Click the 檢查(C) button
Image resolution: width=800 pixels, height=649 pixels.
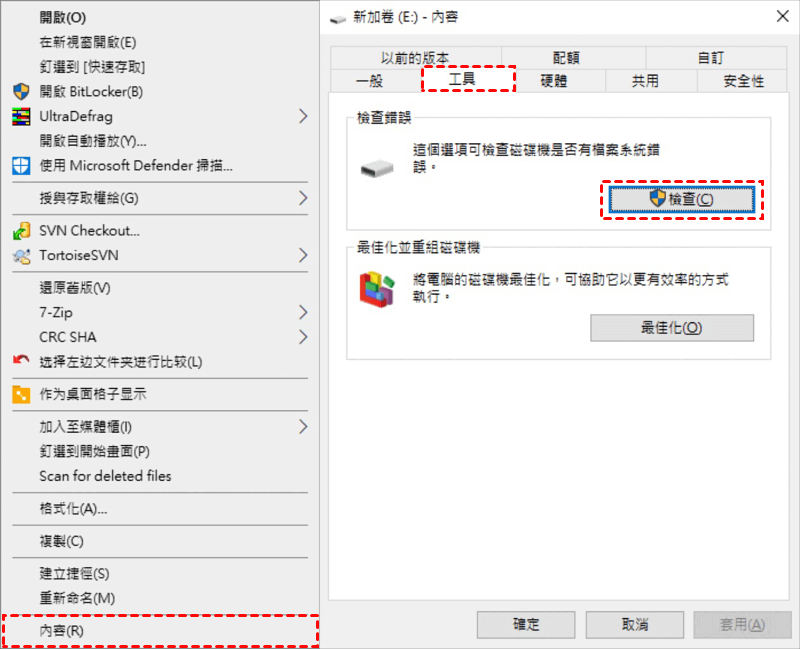tap(682, 199)
